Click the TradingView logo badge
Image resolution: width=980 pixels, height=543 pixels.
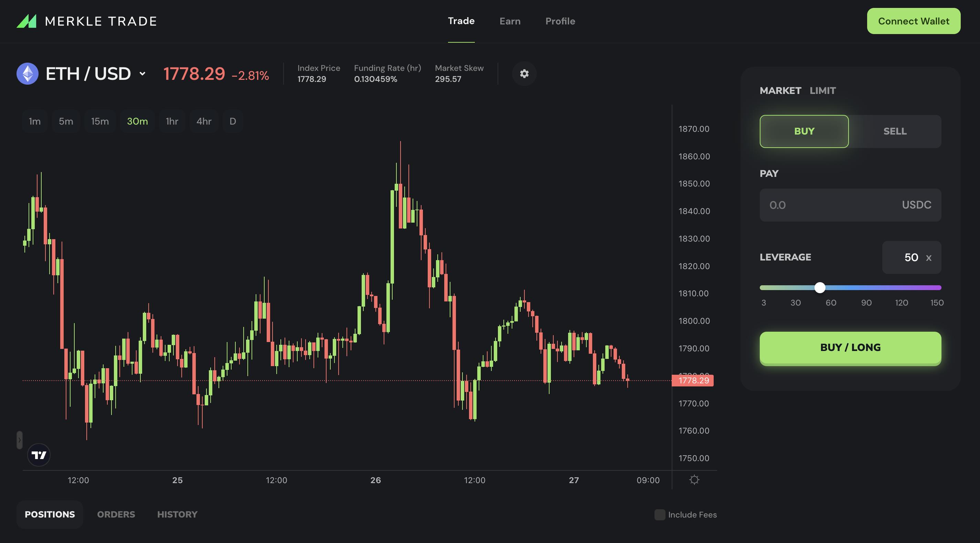coord(39,455)
